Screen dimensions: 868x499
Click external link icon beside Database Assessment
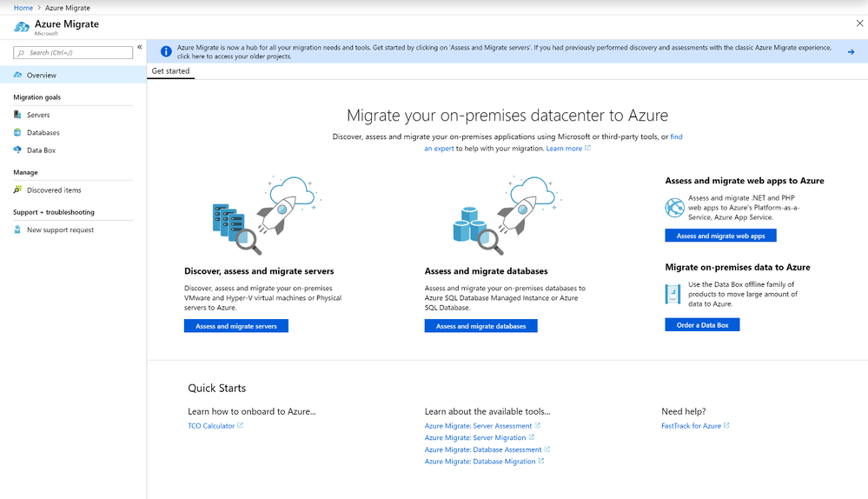(x=547, y=449)
